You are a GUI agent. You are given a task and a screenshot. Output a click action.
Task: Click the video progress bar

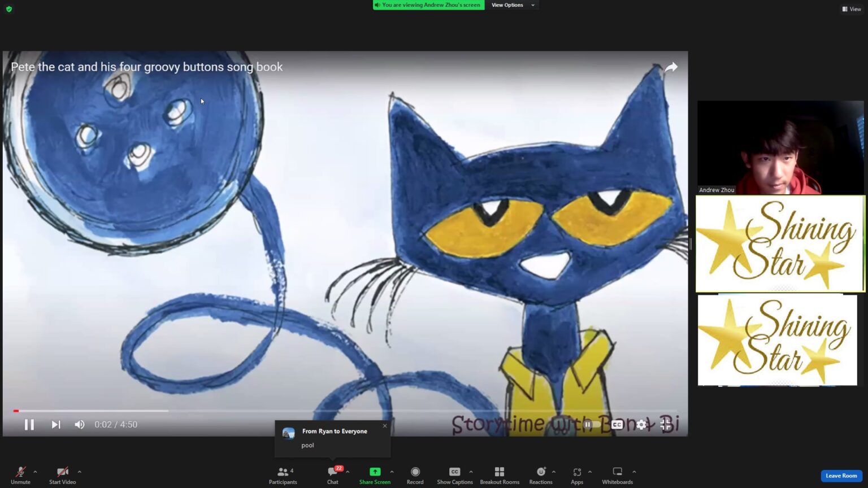tap(345, 411)
